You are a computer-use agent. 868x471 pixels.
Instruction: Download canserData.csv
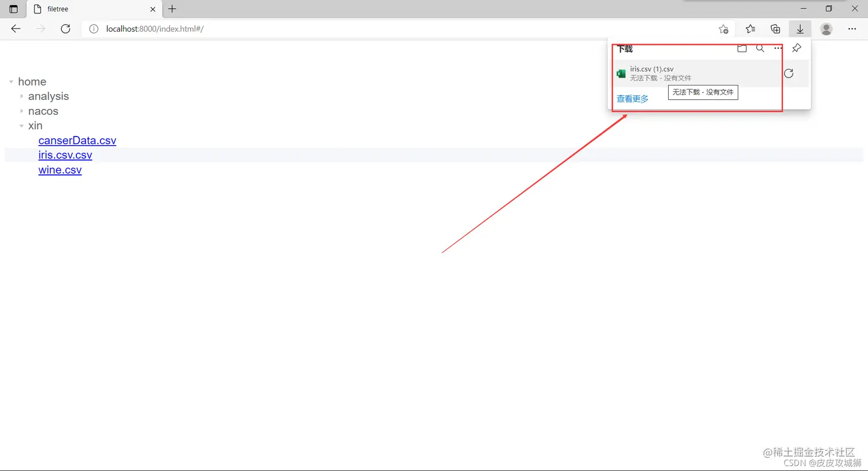(x=77, y=141)
